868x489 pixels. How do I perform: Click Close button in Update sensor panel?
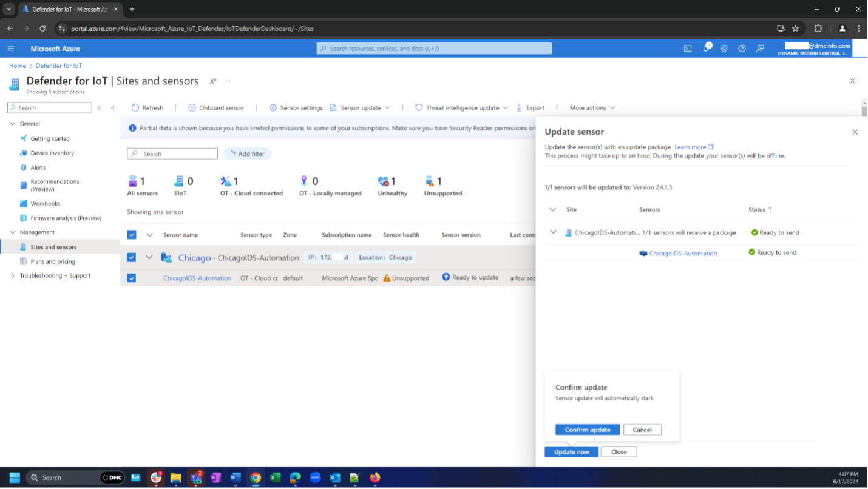(x=619, y=452)
